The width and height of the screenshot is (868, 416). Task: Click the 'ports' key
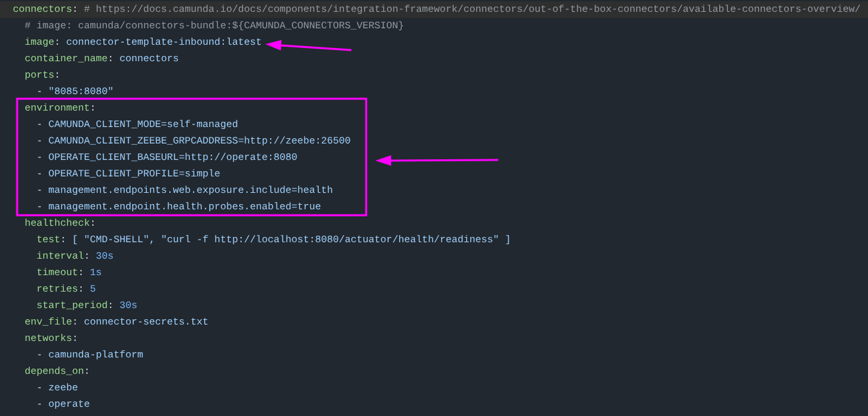39,75
